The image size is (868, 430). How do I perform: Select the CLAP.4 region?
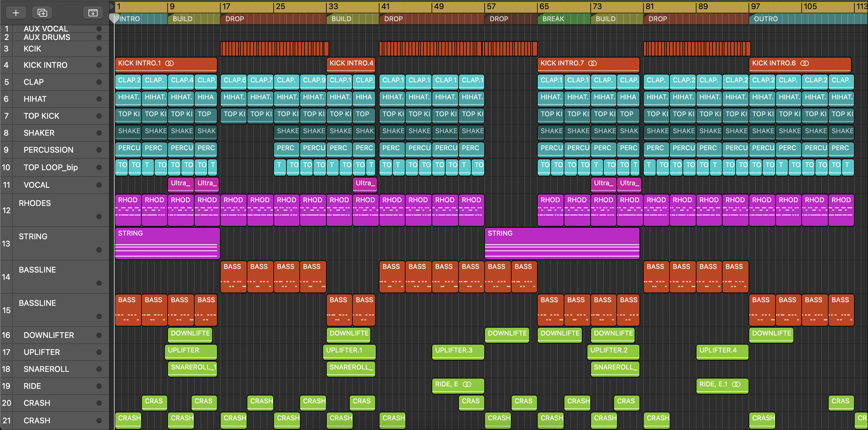(181, 82)
